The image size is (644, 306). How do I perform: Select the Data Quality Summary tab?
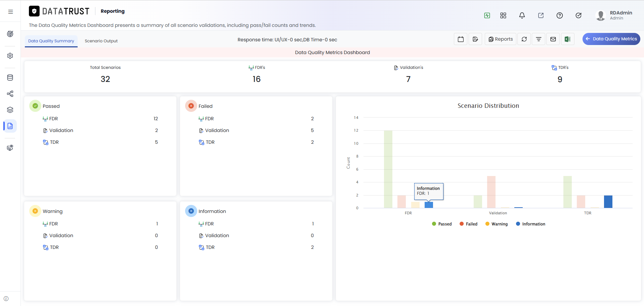click(51, 41)
